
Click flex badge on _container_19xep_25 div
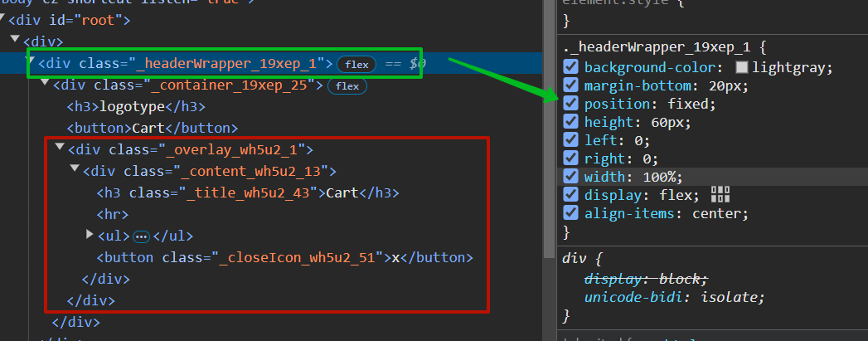(348, 85)
